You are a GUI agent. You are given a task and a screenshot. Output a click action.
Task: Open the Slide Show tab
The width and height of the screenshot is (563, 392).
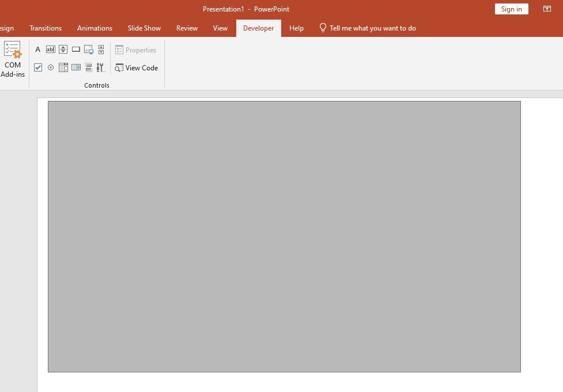(x=144, y=28)
